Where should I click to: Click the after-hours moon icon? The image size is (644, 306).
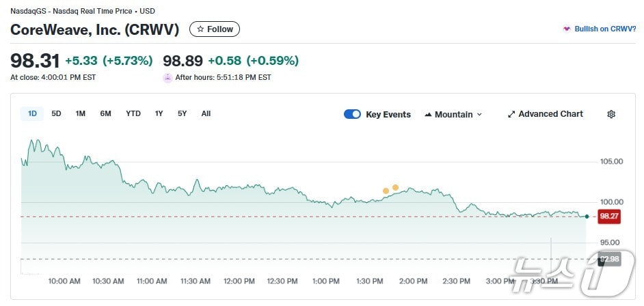(167, 78)
